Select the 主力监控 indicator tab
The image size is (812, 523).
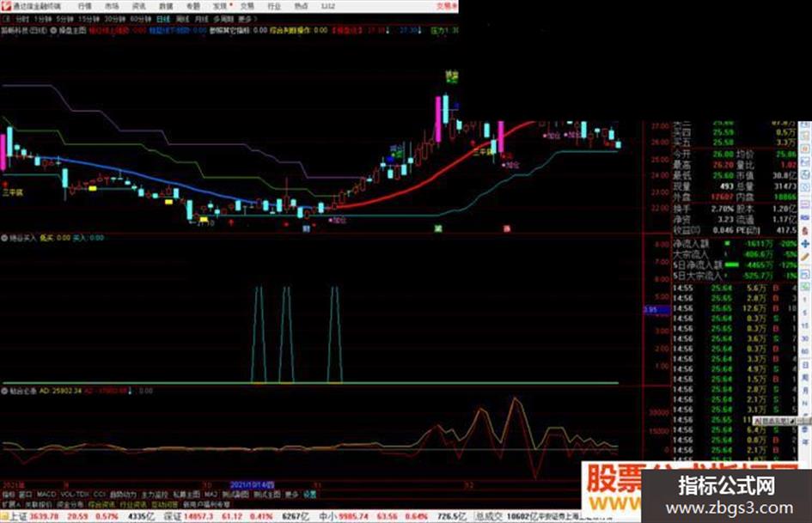(155, 495)
